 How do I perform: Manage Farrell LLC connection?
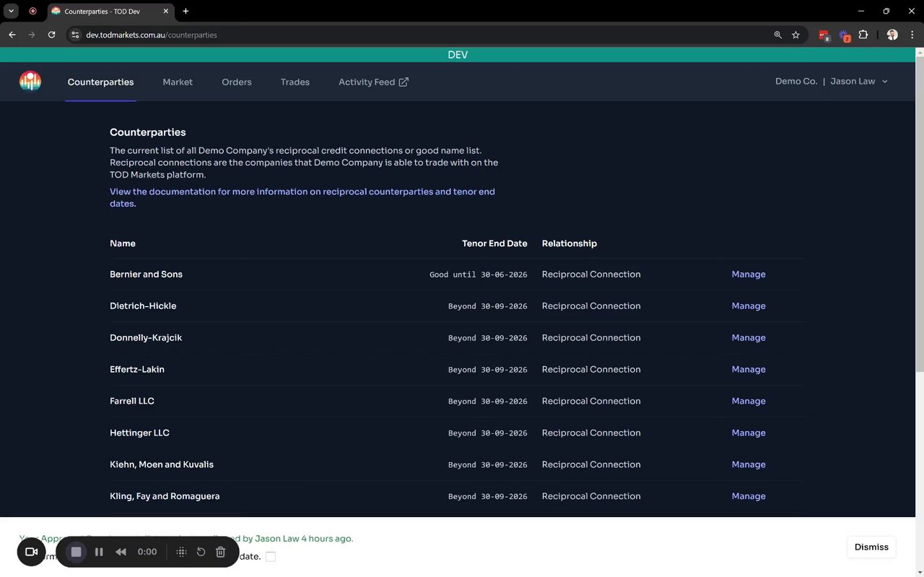(749, 402)
